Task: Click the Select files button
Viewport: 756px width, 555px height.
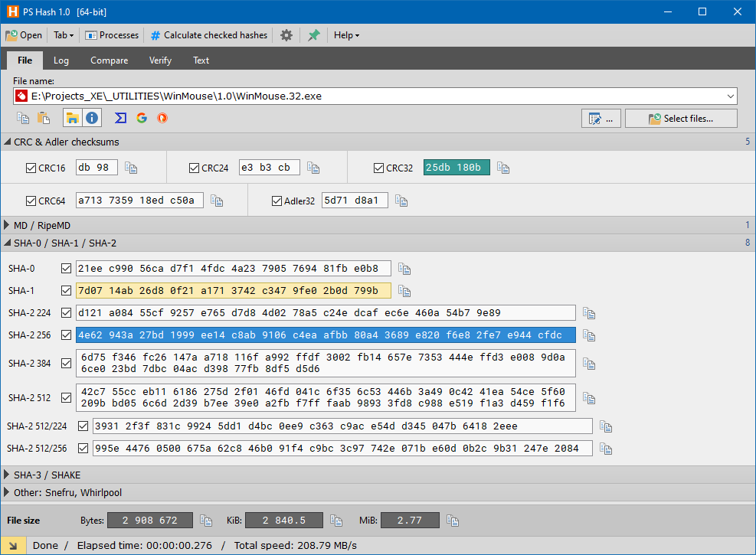Action: 681,118
